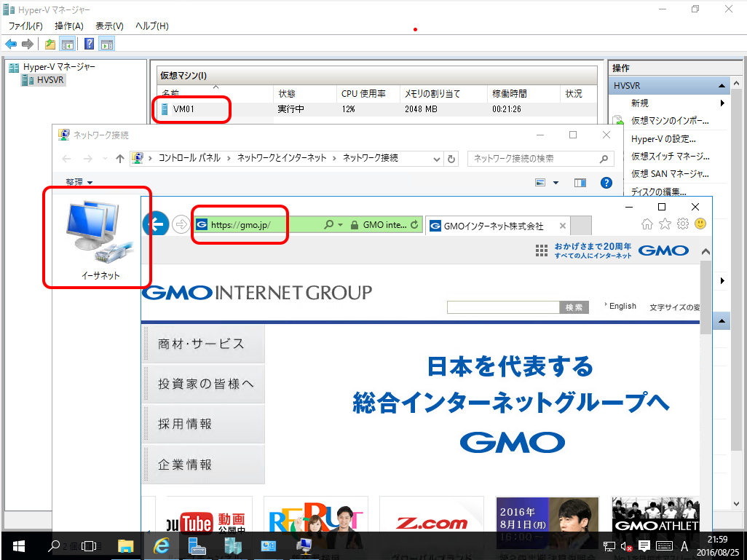Click the smiley feedback icon in Internet Explorer

click(700, 224)
